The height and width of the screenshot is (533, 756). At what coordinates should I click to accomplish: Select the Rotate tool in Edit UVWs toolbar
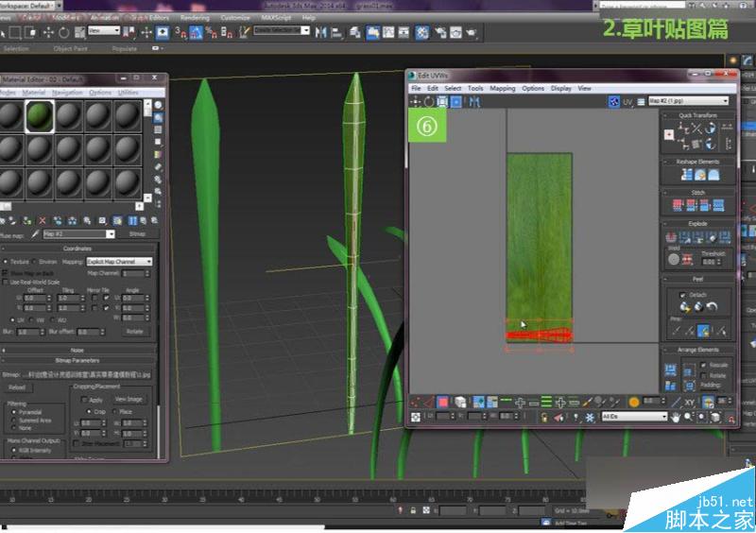click(x=428, y=101)
